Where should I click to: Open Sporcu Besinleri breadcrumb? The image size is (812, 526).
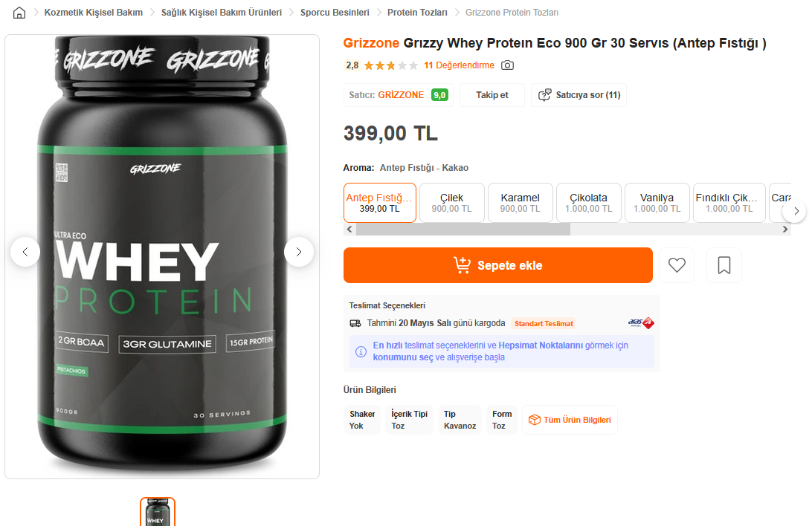[x=335, y=13]
